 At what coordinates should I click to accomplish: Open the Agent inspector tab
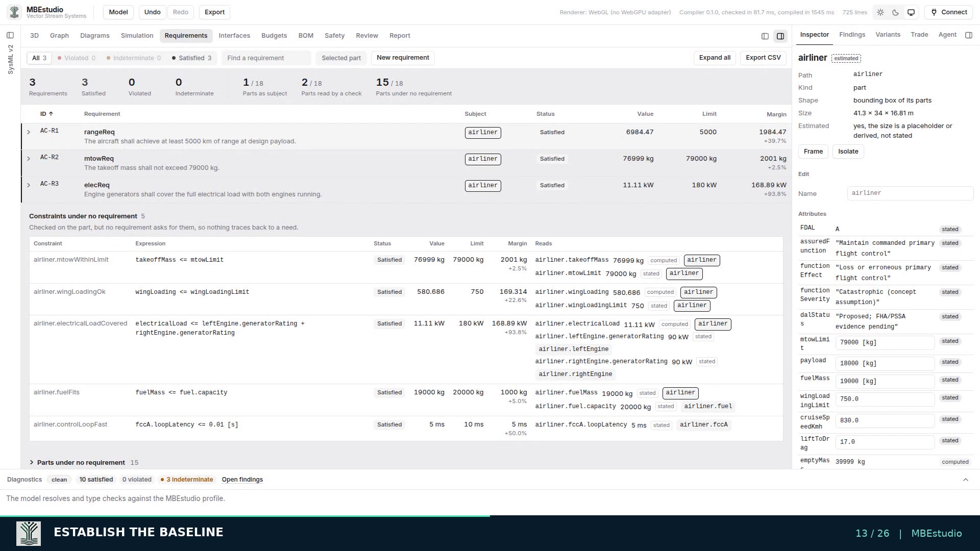coord(947,35)
